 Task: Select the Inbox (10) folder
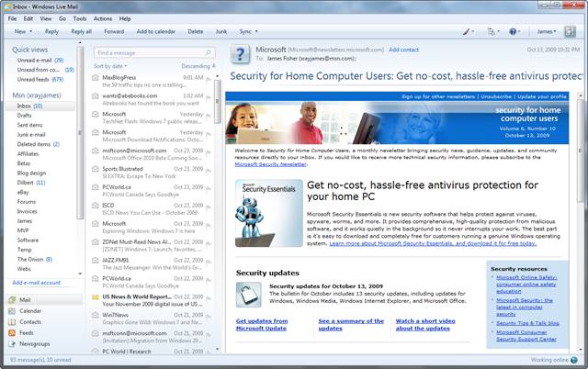click(40, 106)
